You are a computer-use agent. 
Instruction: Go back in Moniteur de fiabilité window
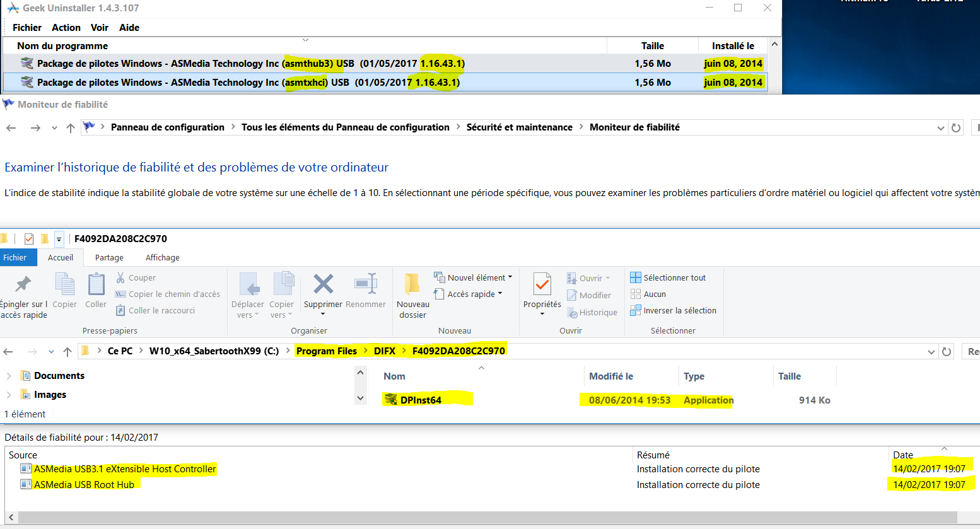(11, 127)
